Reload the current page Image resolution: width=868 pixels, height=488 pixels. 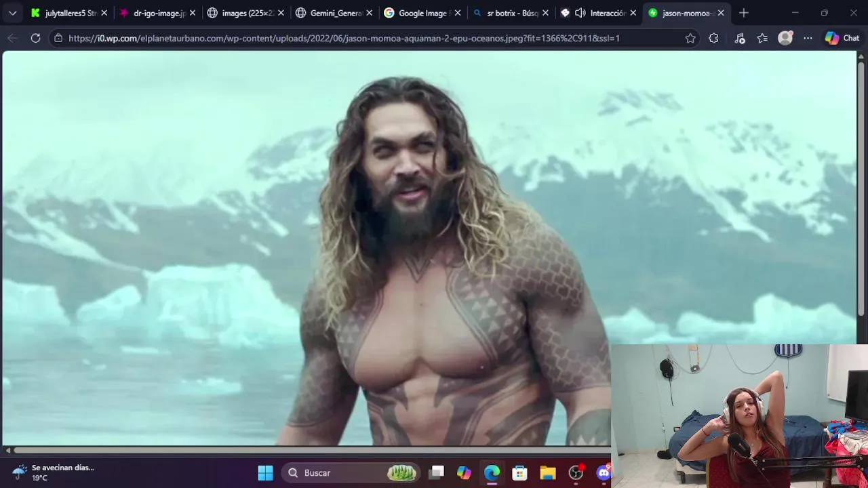(35, 38)
